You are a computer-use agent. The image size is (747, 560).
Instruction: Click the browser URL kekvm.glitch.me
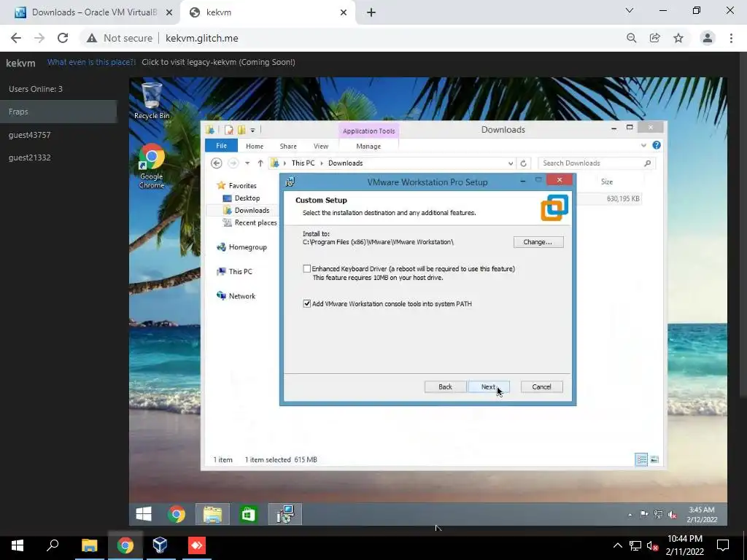(x=202, y=38)
